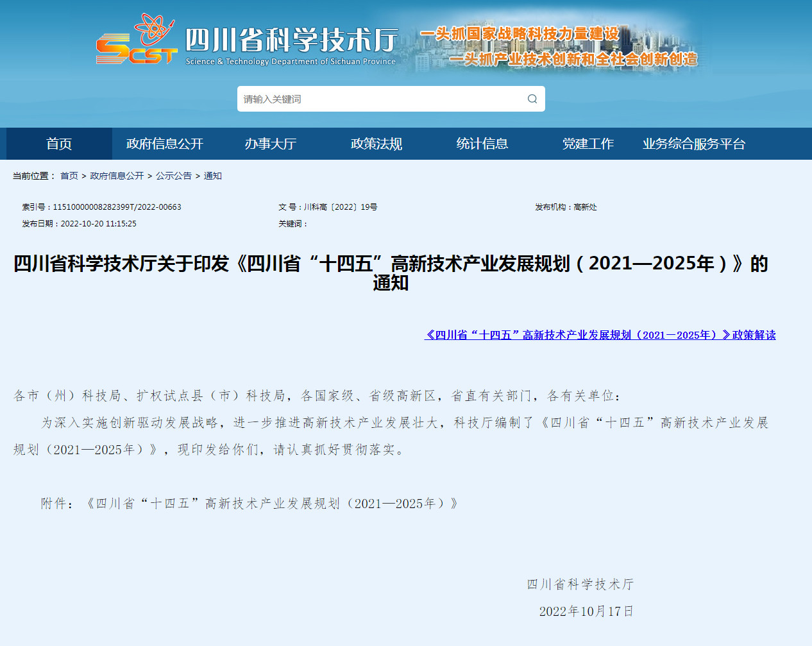
Task: Click the paragraph starting 为深入实施创新驱动发展战略
Action: point(391,436)
